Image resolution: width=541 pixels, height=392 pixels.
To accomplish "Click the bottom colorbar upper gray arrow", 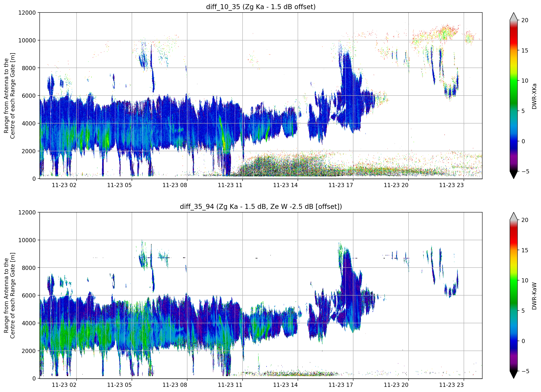I will point(513,216).
